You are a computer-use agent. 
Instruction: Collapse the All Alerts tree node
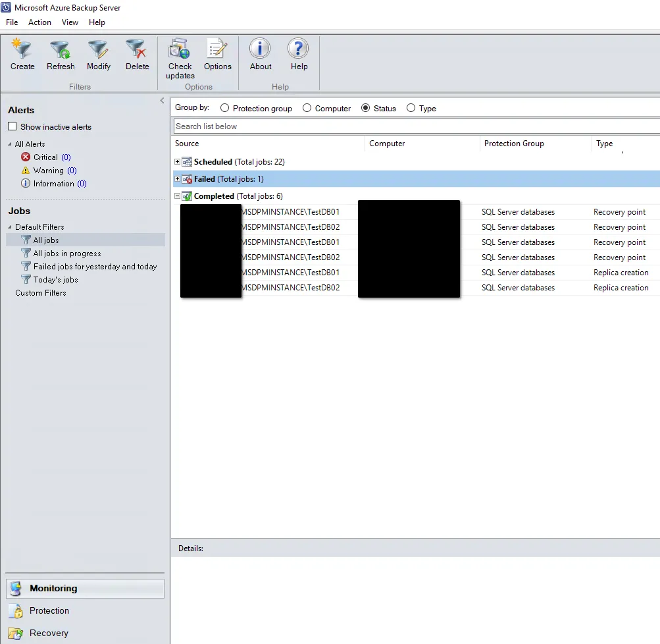[x=10, y=144]
